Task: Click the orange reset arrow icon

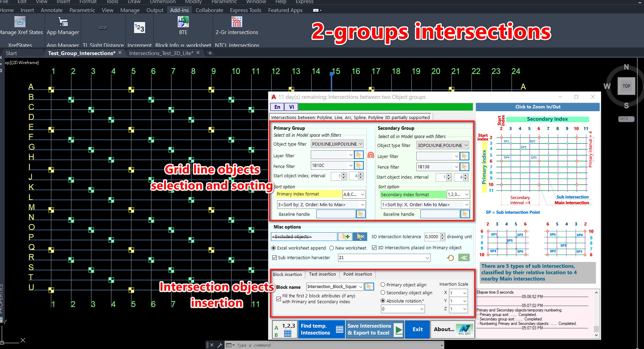Action: pyautogui.click(x=450, y=258)
